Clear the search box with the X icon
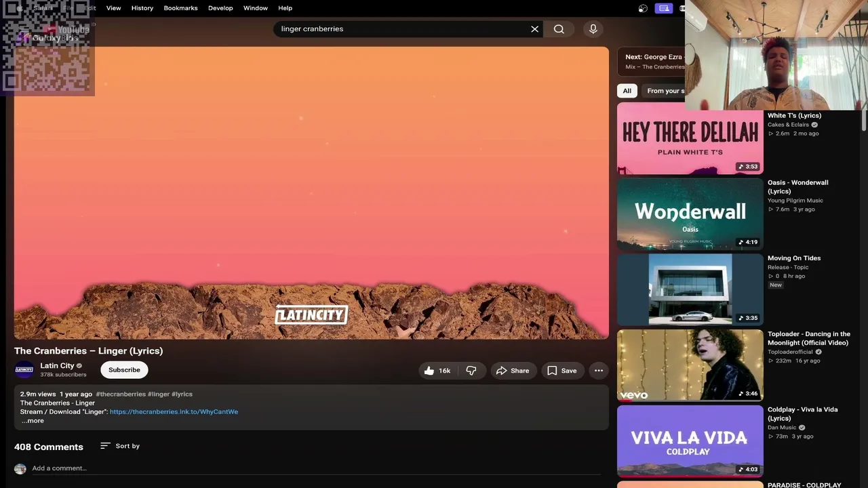 534,29
